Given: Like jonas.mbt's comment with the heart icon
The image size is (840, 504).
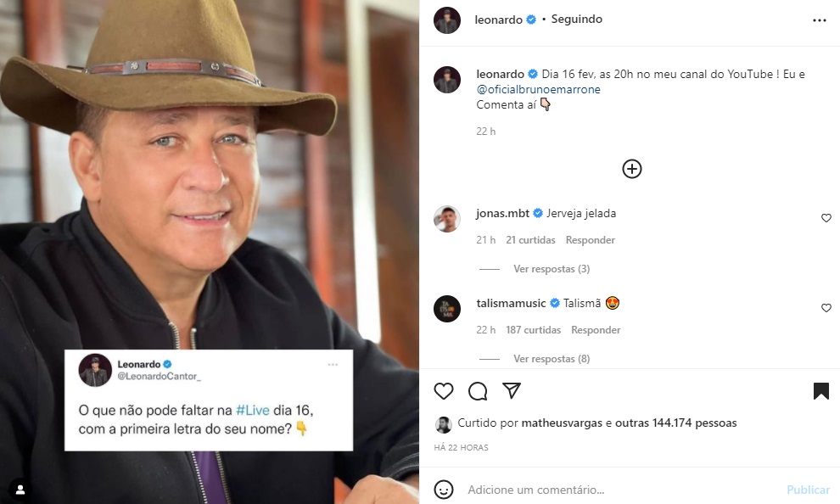Looking at the screenshot, I should coord(826,218).
